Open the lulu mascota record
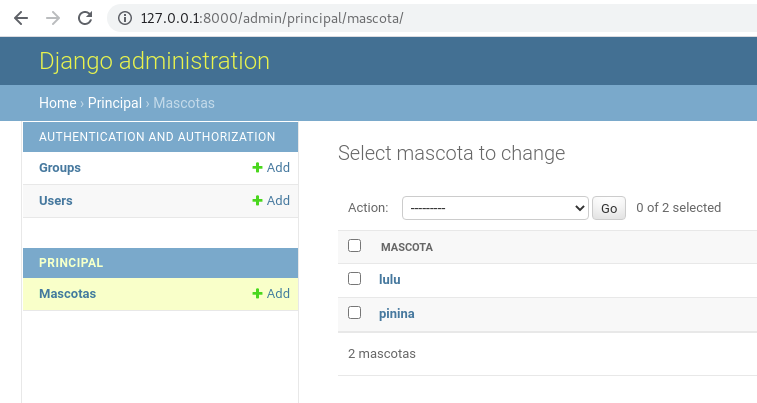The height and width of the screenshot is (403, 757). click(390, 280)
